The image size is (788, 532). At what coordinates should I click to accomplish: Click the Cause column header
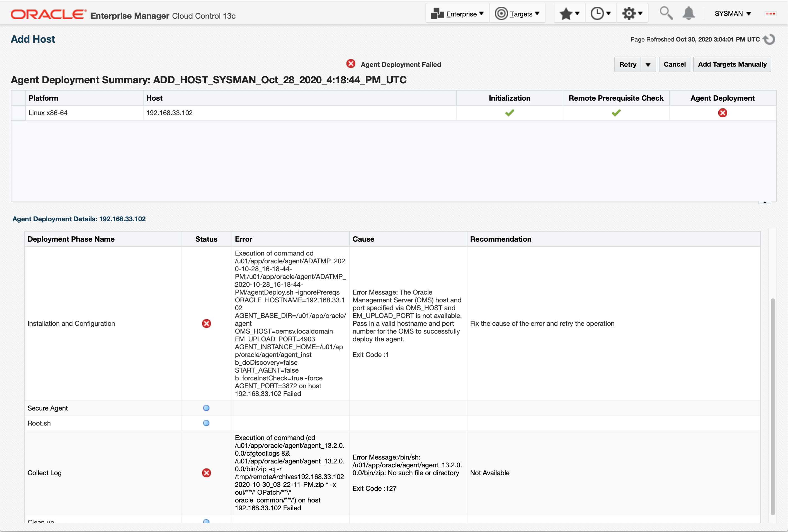[x=408, y=239]
